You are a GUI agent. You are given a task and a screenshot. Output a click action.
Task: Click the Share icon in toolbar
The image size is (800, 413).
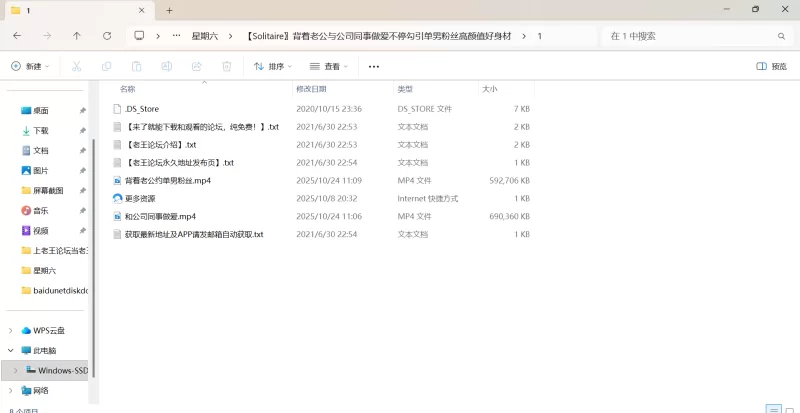click(196, 66)
